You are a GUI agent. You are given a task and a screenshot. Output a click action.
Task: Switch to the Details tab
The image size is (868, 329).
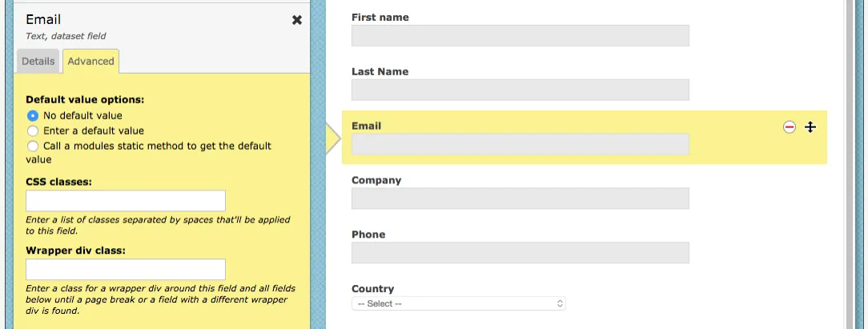tap(38, 62)
